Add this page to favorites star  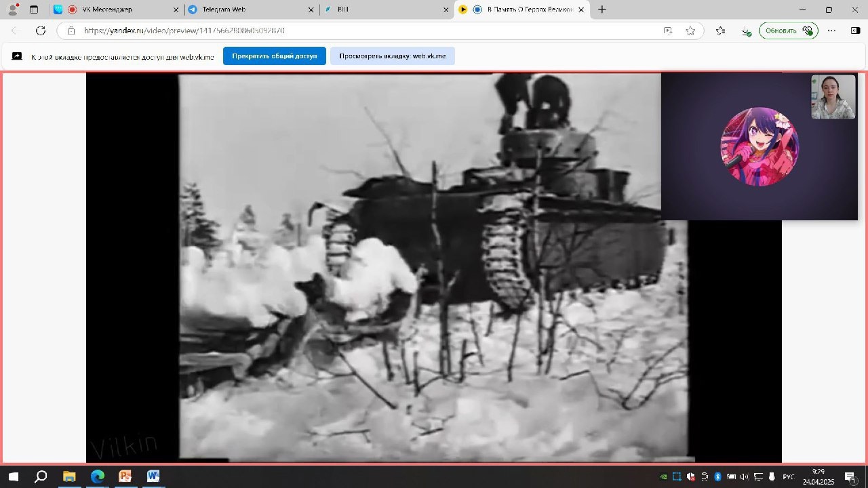click(690, 30)
